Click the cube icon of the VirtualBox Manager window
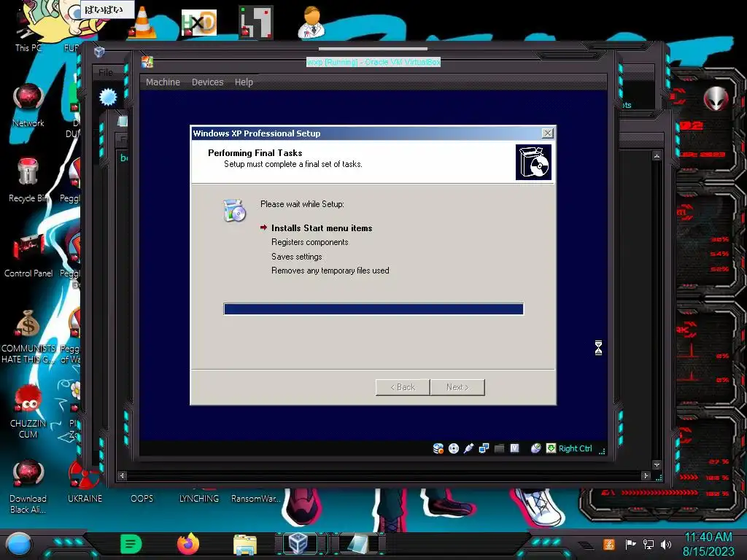Image resolution: width=747 pixels, height=560 pixels. (99, 52)
